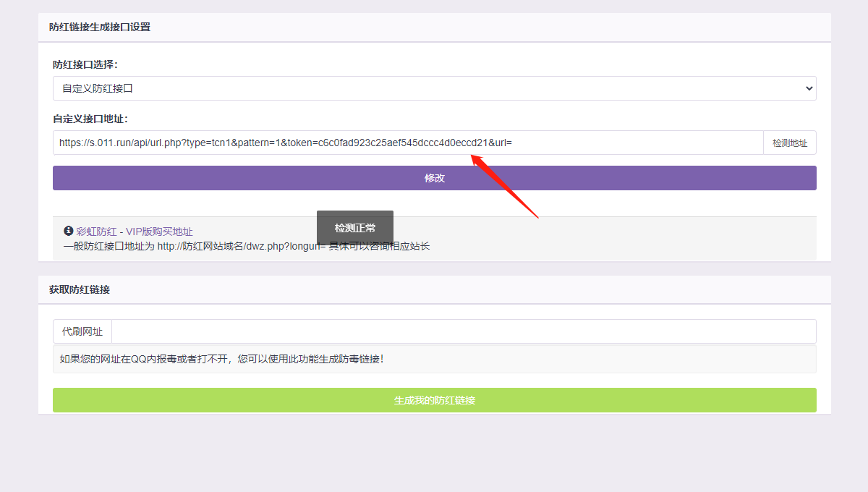Click the empty 代刷网址 input field
Viewport: 868px width, 492px height.
click(463, 331)
